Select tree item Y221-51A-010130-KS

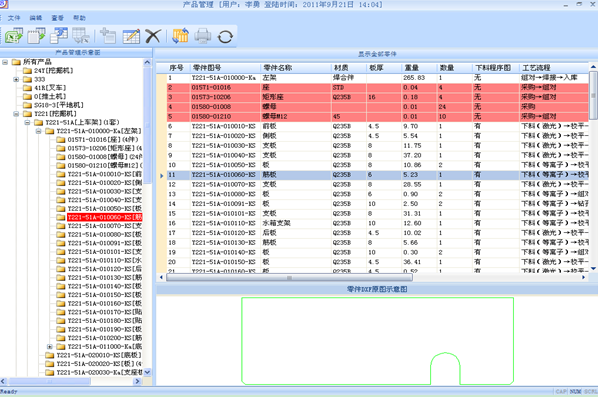click(x=105, y=278)
